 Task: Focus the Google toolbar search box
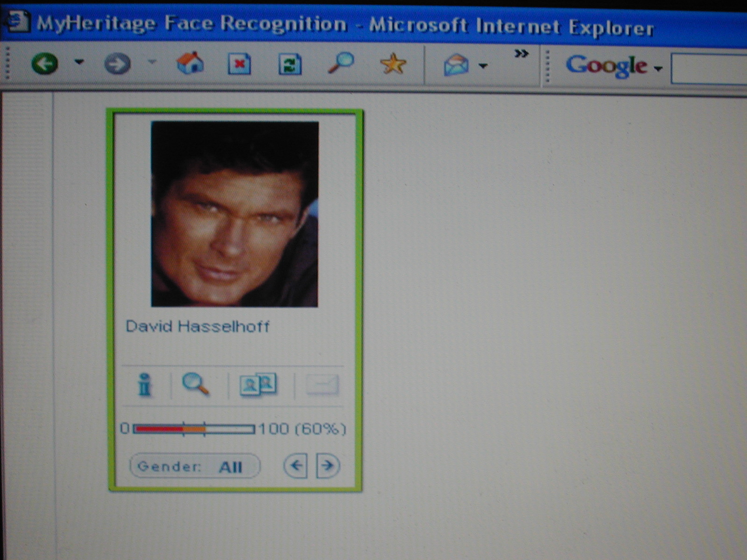tap(709, 69)
